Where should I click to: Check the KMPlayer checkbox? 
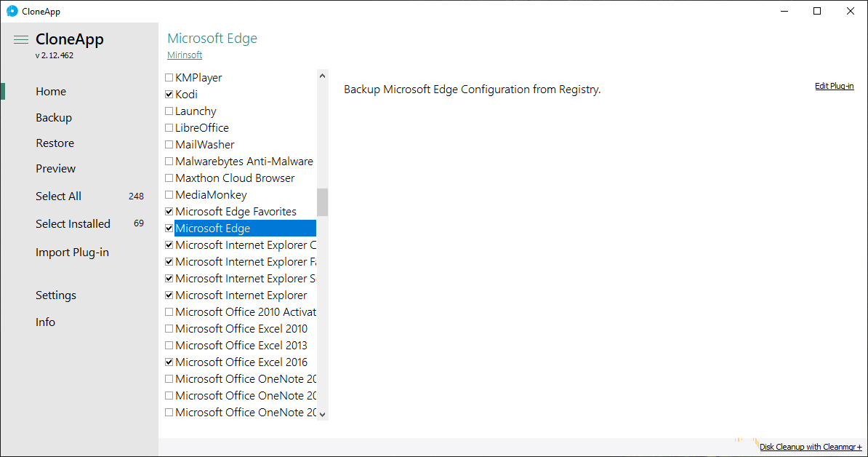[169, 78]
